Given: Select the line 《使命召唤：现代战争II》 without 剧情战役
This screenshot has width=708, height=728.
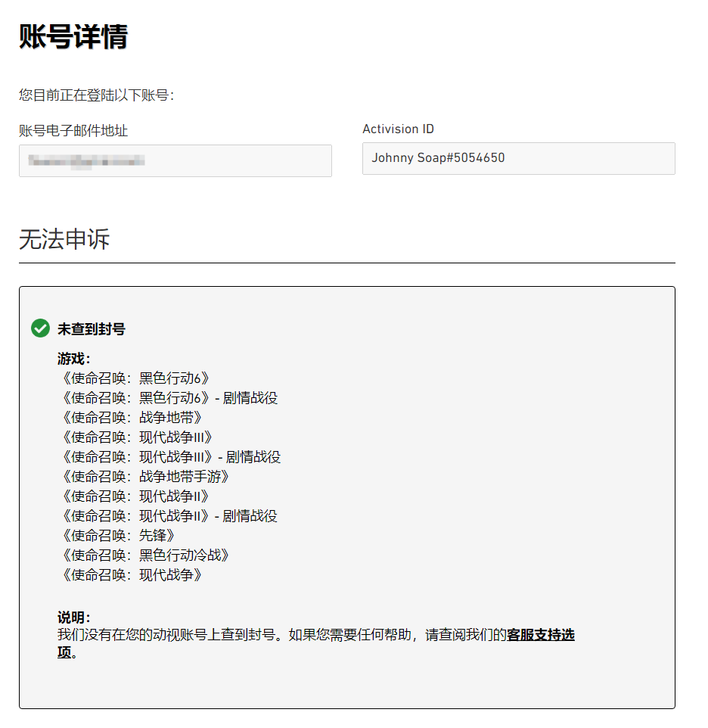Looking at the screenshot, I should (135, 496).
